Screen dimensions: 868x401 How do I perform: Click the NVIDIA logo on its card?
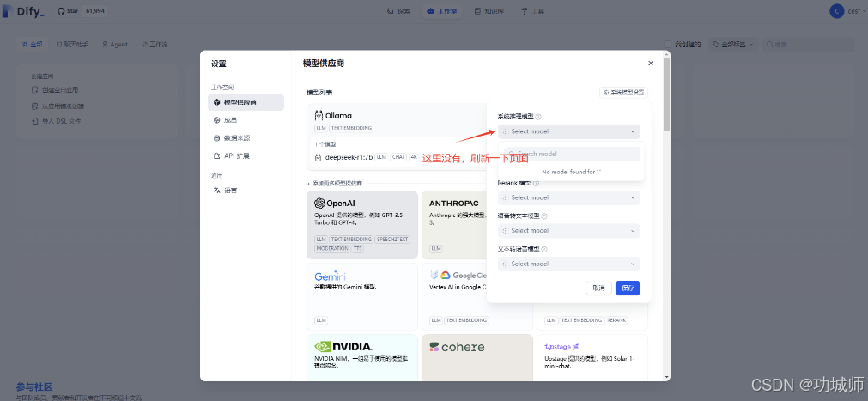(343, 347)
